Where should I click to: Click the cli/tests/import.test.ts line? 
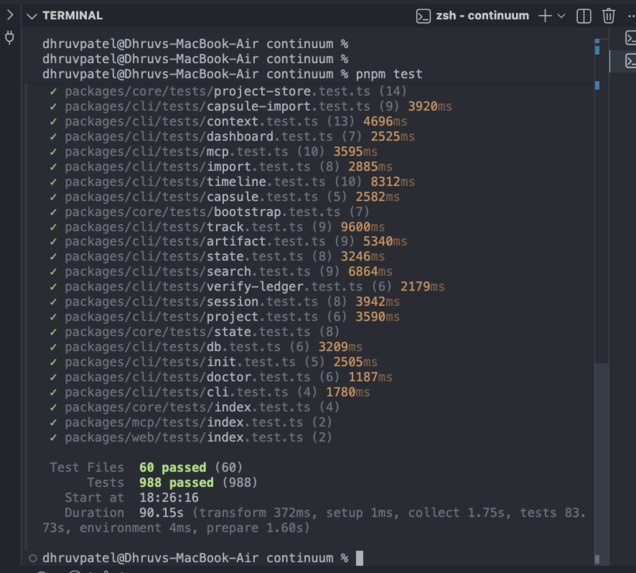pos(221,167)
